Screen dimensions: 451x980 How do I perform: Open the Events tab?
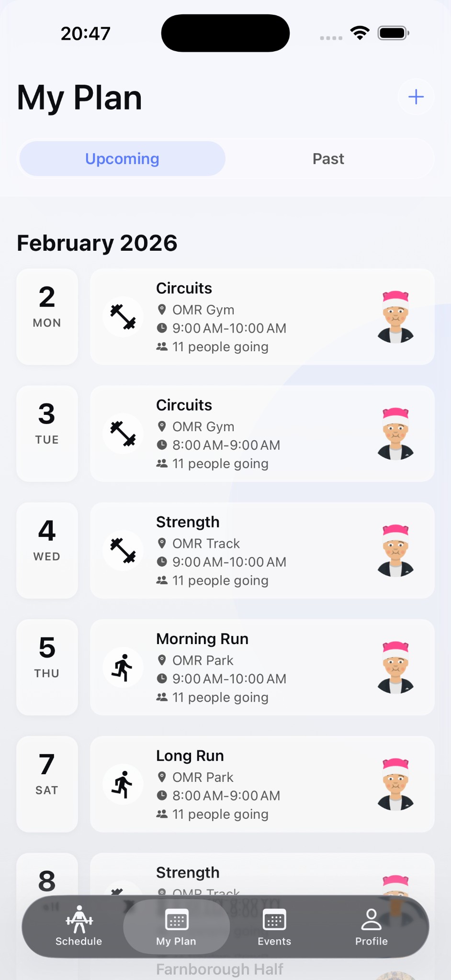point(274,926)
